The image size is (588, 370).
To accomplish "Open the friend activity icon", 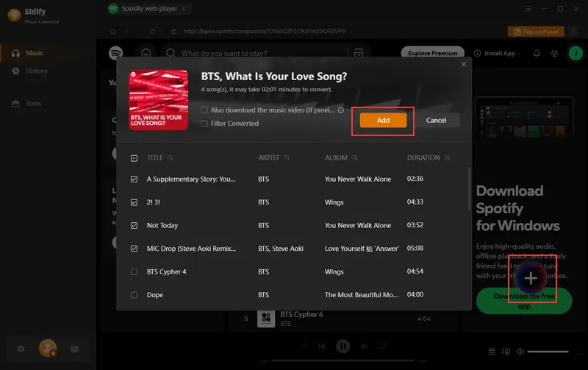I will [x=554, y=53].
